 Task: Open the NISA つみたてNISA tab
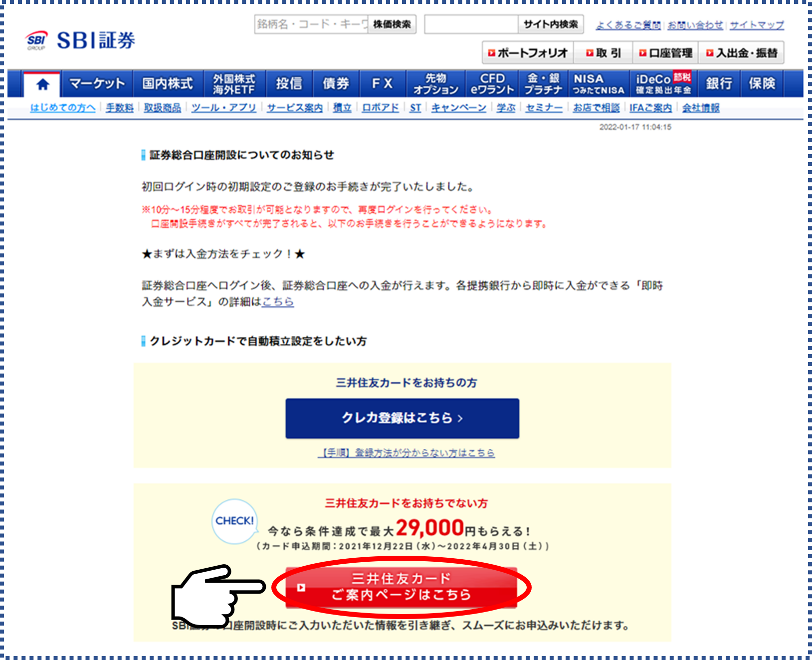click(598, 84)
